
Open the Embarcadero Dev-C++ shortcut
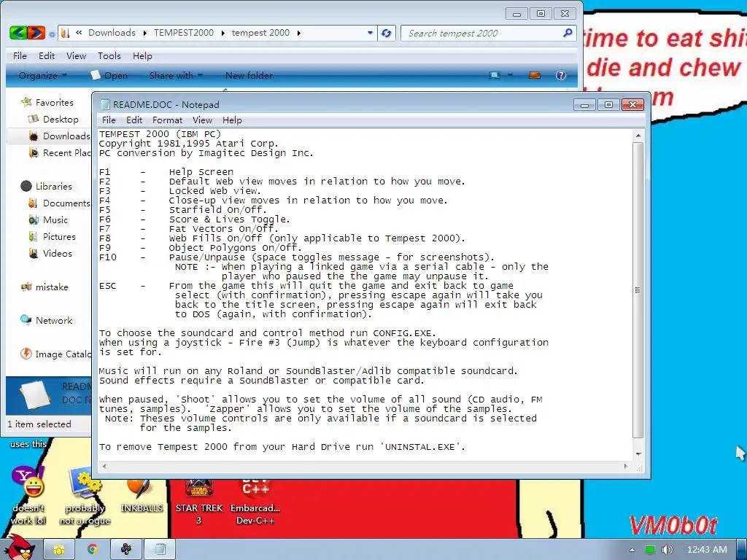[x=255, y=500]
